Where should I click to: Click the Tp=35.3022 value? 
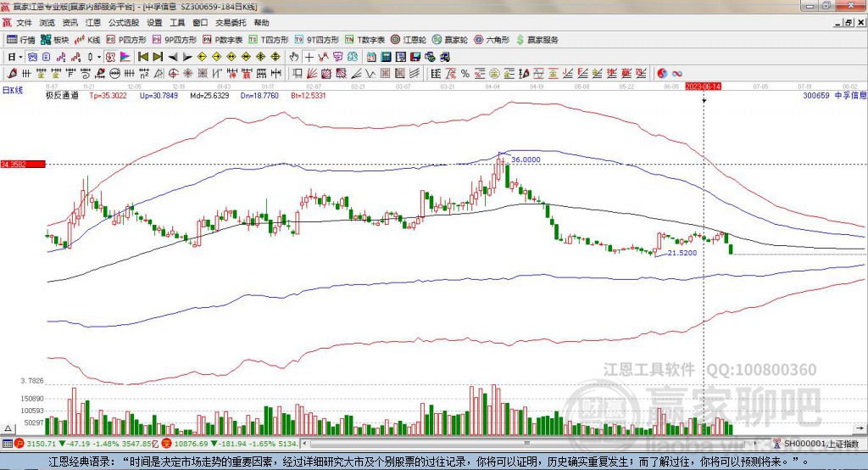tap(108, 95)
